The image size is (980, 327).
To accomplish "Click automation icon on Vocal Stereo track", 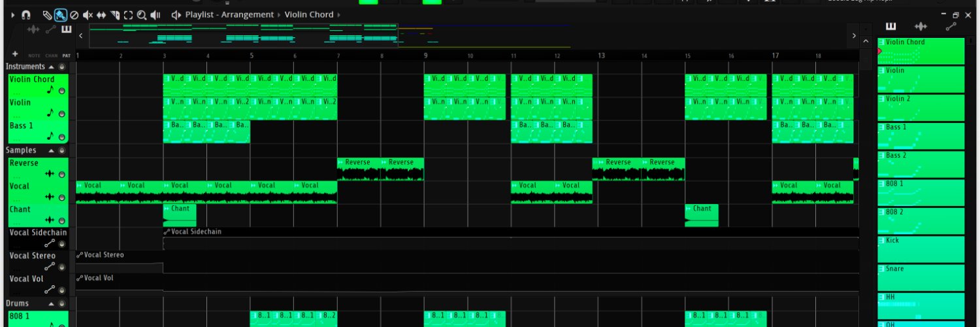I will pos(50,266).
